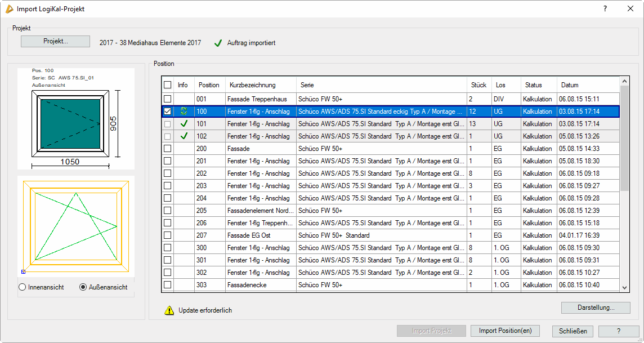644x343 pixels.
Task: Click the green checkmark icon in row 102
Action: (183, 136)
